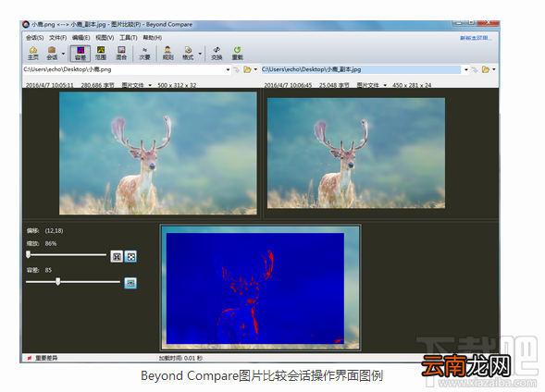Open the 规则 rules toolbar button
Image resolution: width=545 pixels, height=392 pixels.
point(167,53)
